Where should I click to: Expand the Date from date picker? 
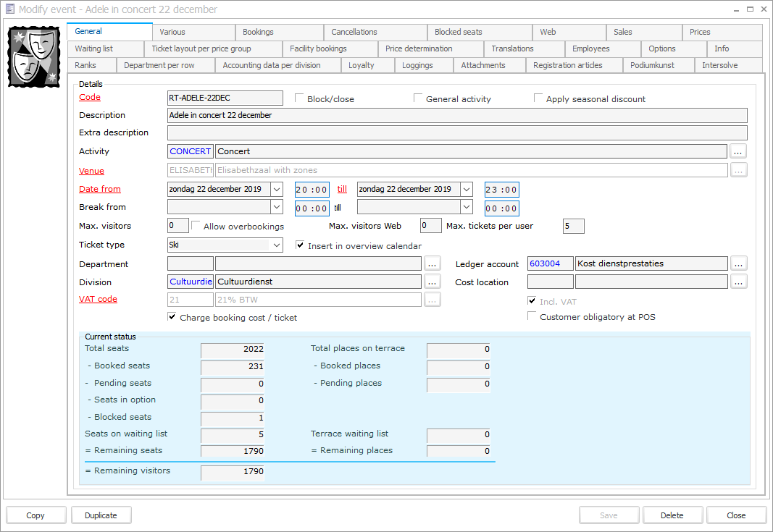coord(276,189)
